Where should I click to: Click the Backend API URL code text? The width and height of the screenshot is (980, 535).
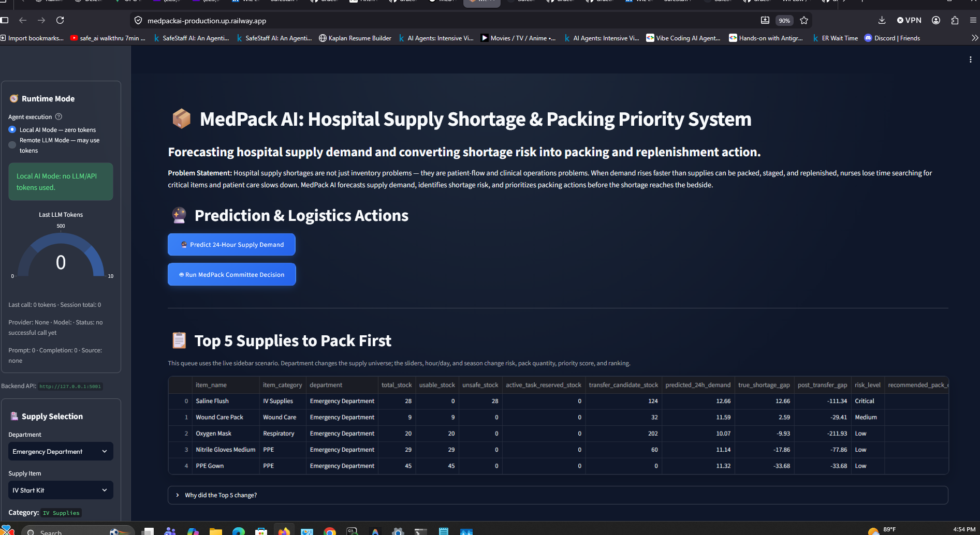70,387
